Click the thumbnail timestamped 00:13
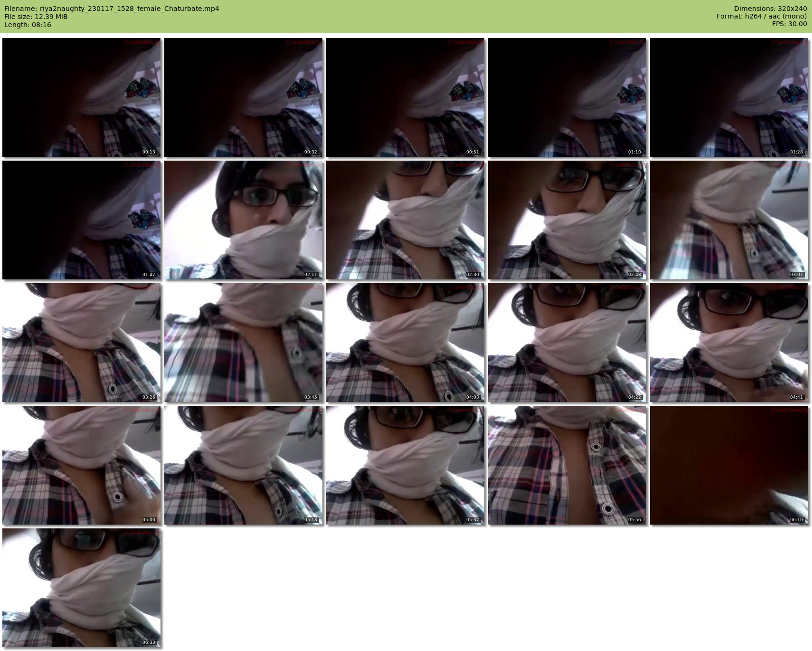 point(81,97)
